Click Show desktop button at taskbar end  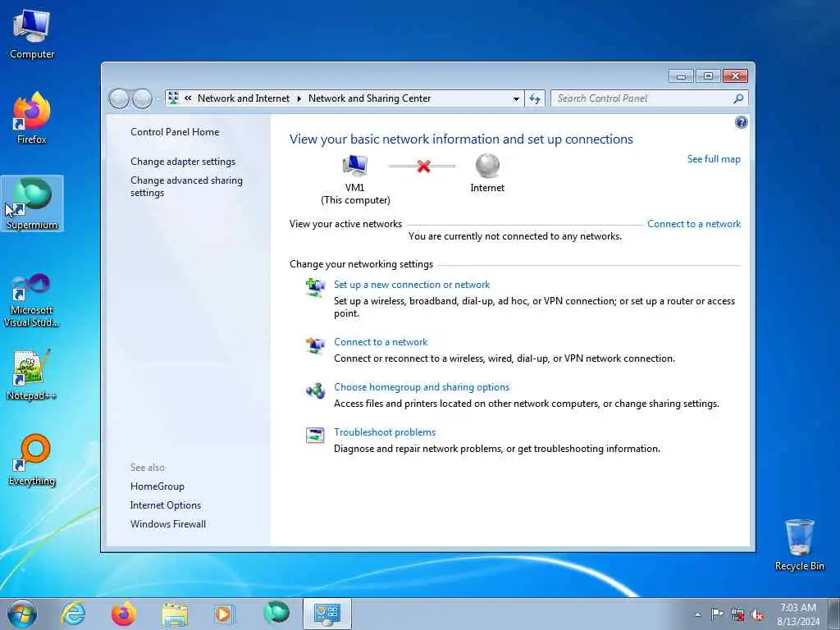[x=834, y=614]
